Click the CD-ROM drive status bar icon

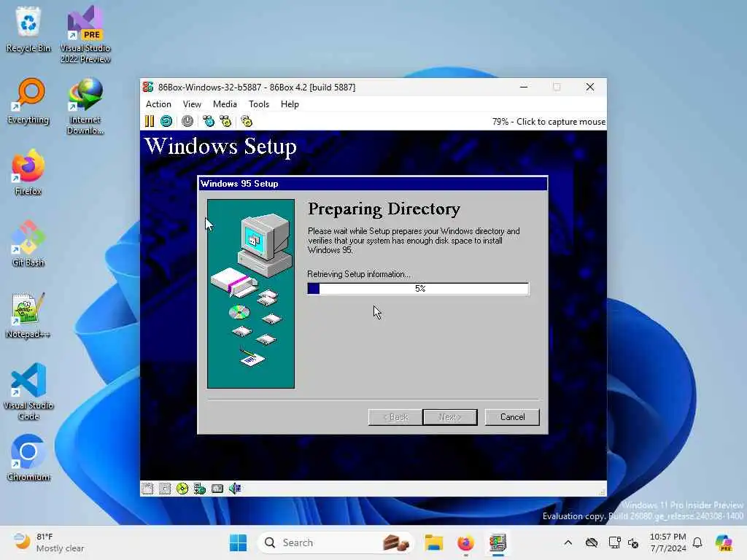point(182,489)
